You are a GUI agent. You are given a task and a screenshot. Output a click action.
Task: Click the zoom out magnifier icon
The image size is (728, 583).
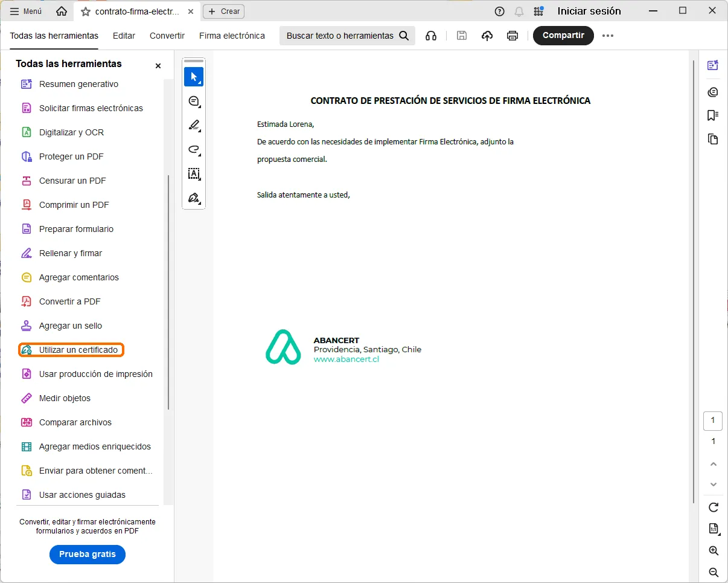(x=714, y=572)
